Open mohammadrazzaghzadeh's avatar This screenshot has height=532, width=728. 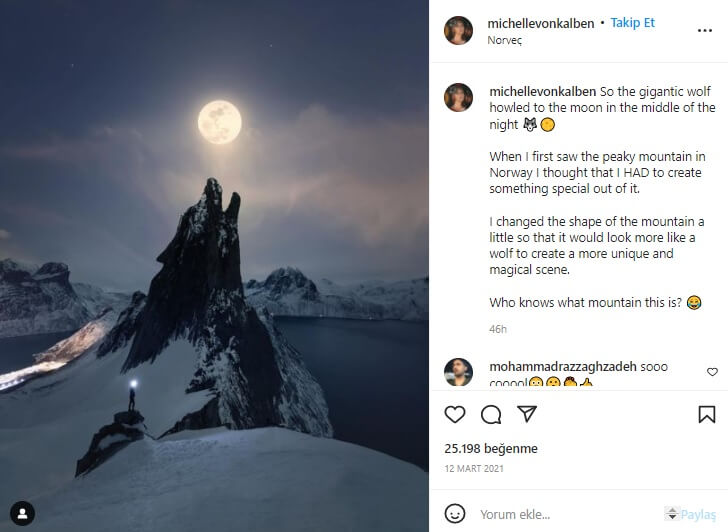pos(458,372)
